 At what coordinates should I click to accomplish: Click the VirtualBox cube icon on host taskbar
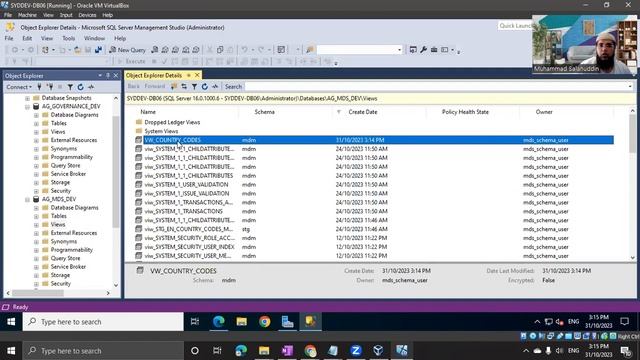click(378, 351)
